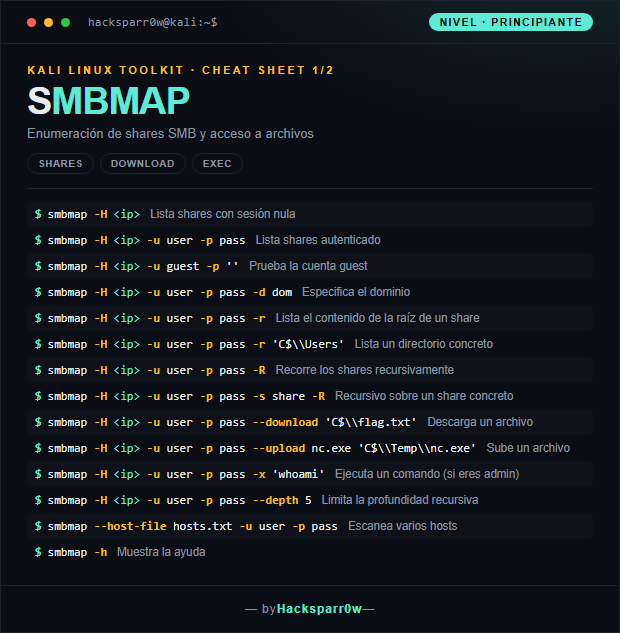Click the 'Limita la profundidad recursiva' row

tap(310, 500)
